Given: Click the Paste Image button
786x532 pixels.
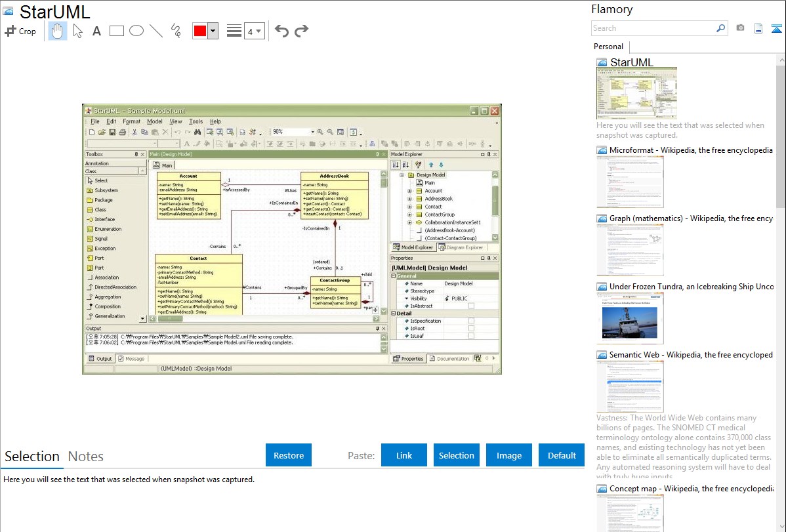Looking at the screenshot, I should [x=508, y=455].
